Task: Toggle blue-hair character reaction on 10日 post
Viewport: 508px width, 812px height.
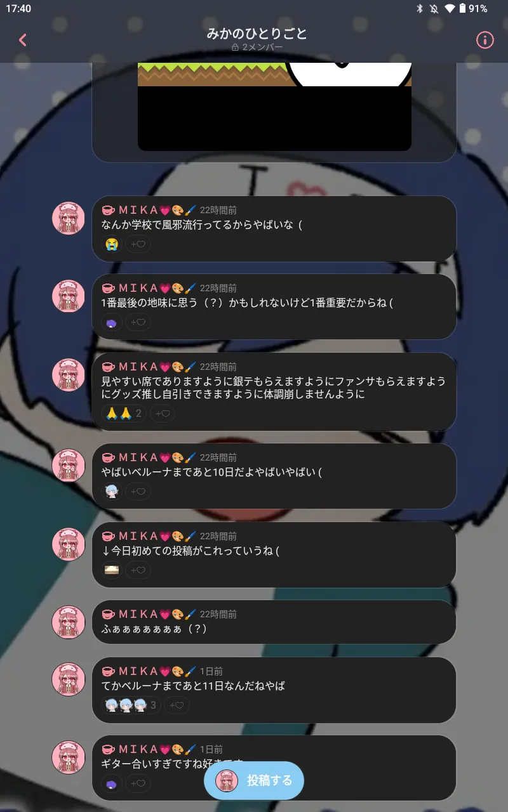Action: (112, 492)
